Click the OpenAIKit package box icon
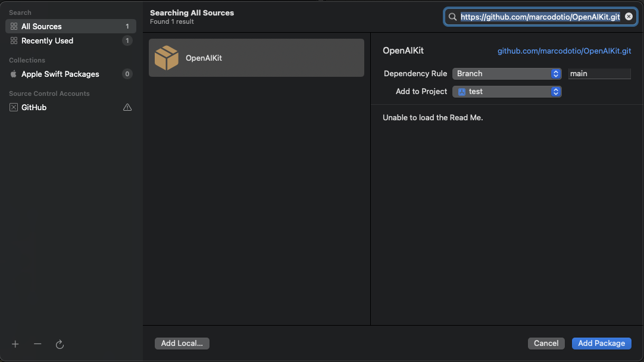 pyautogui.click(x=166, y=58)
